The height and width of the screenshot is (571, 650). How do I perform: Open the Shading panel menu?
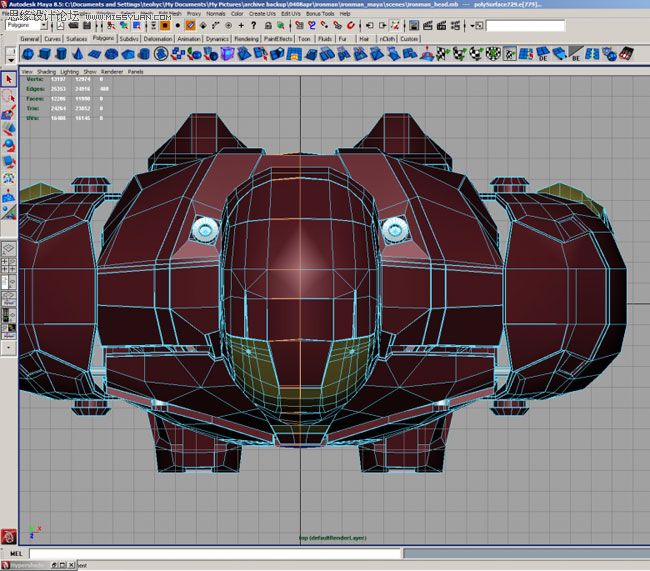tap(45, 72)
